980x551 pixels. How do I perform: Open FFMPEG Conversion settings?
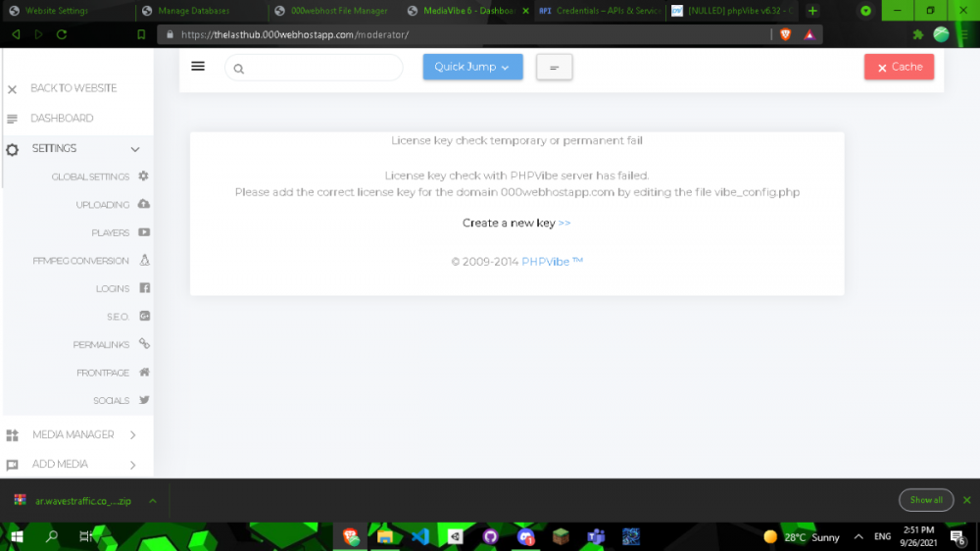(x=80, y=261)
